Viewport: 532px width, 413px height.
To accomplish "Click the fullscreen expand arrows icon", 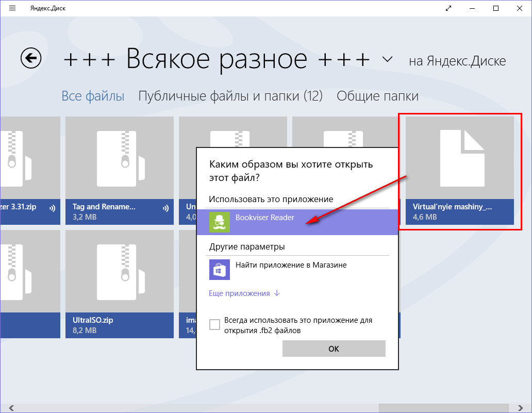I will [448, 8].
